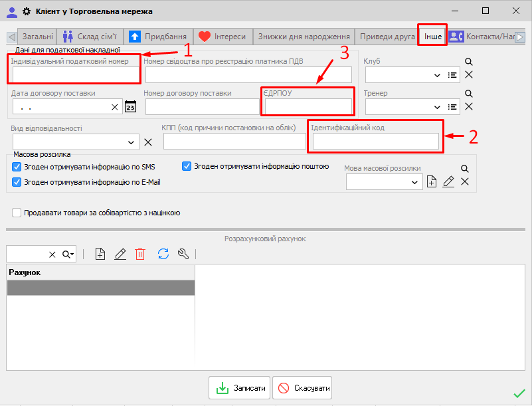Expand the Мова масової розсилки dropdown
Screen dimensions: 532x406
[x=415, y=182]
